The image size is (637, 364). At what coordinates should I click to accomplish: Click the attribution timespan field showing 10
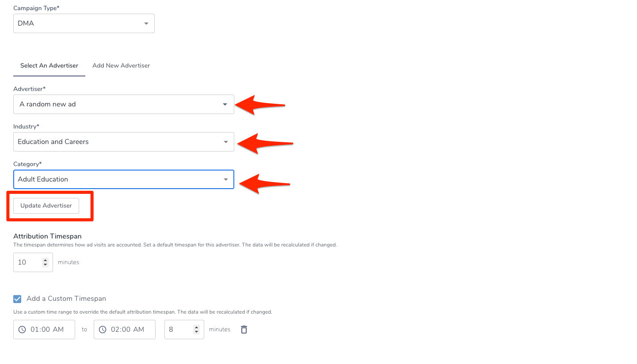pos(27,262)
